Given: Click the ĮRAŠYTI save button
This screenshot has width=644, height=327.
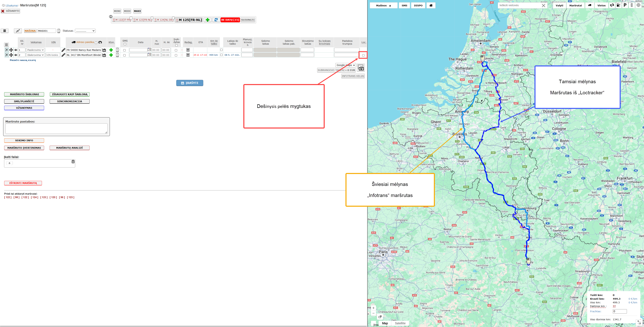Looking at the screenshot, I should 190,83.
